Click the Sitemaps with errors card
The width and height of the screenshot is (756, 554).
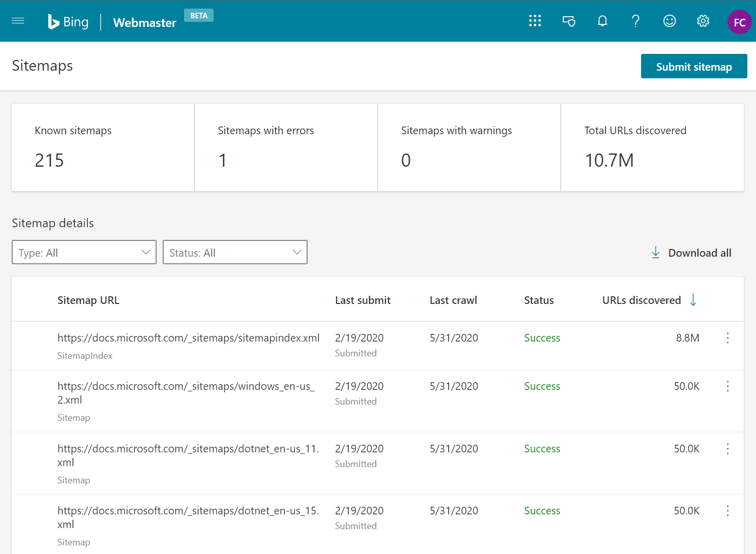[x=286, y=147]
